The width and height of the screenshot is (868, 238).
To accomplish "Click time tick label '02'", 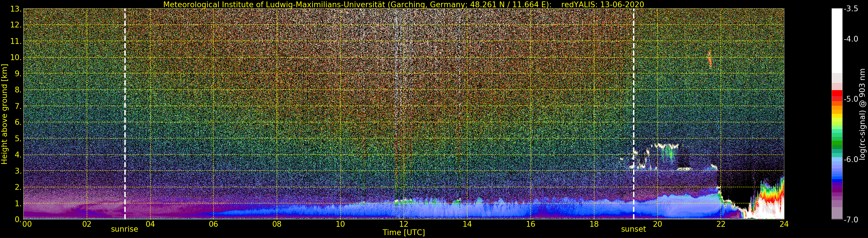I will 87,224.
